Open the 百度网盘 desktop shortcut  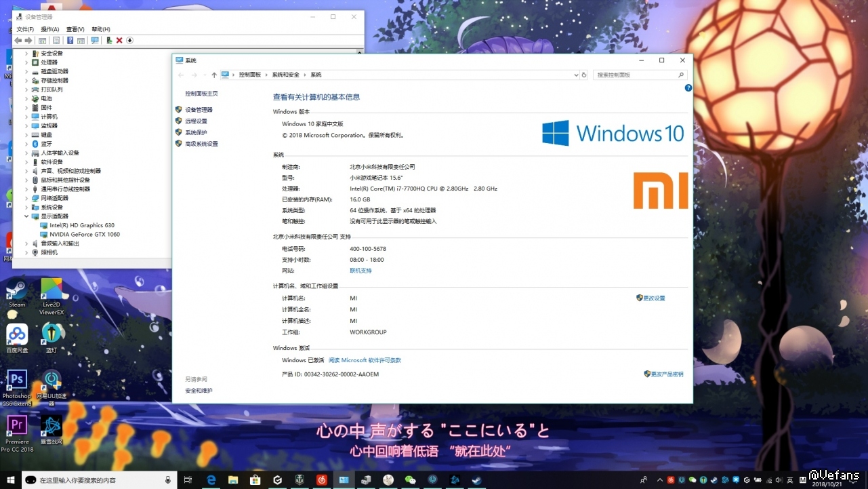pos(17,338)
